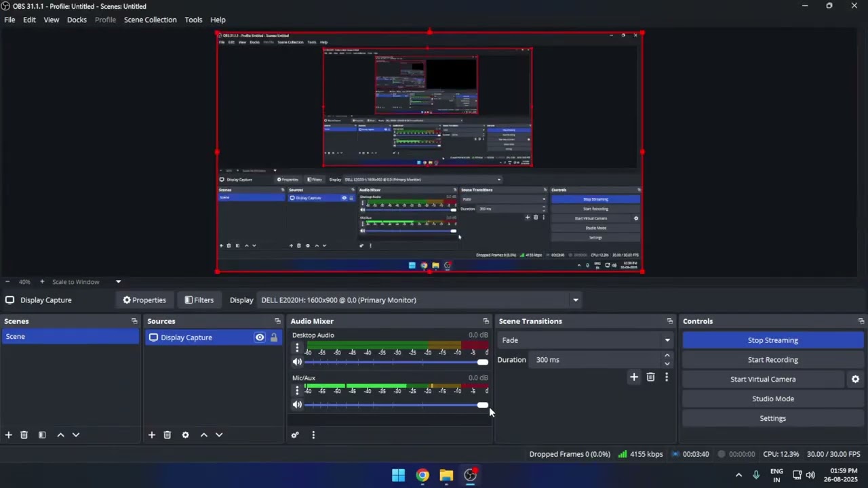Increase transition duration with up arrow
Screen dimensions: 868x488
click(x=667, y=356)
